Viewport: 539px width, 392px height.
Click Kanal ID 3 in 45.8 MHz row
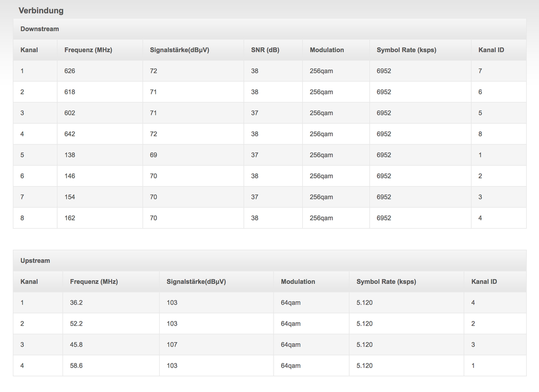click(473, 344)
